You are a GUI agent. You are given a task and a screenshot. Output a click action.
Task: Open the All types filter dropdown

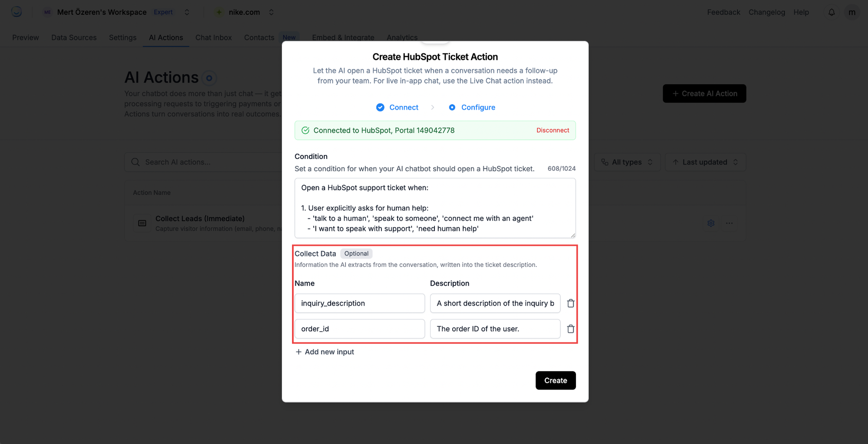627,162
